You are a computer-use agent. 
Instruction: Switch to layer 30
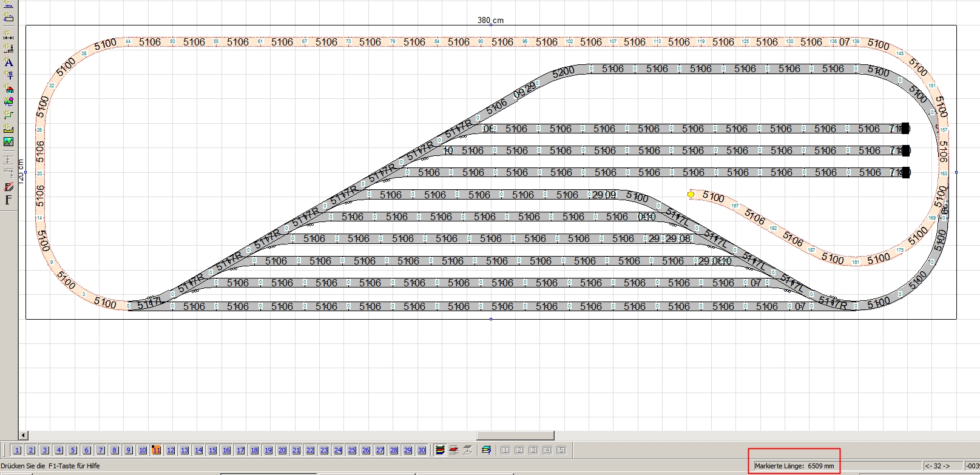(422, 450)
